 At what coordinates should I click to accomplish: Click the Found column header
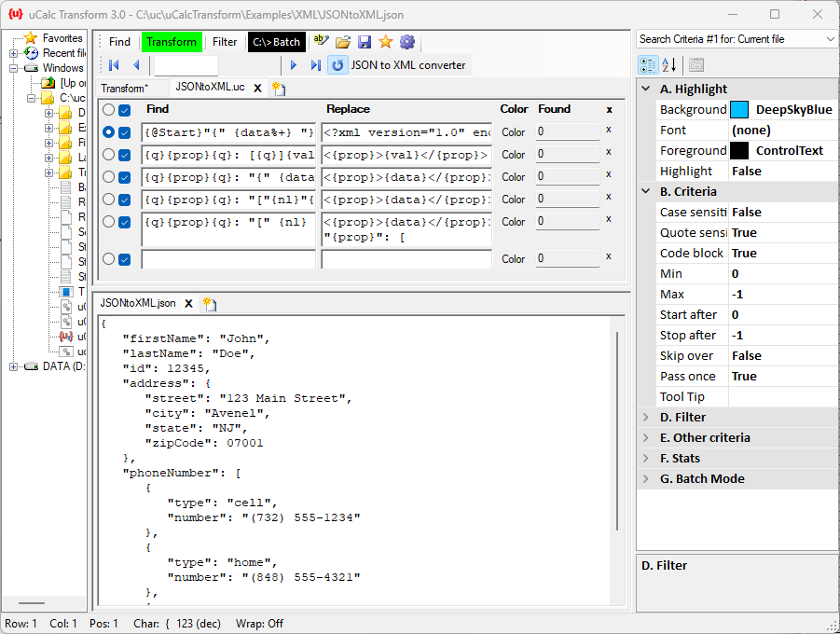coord(554,109)
